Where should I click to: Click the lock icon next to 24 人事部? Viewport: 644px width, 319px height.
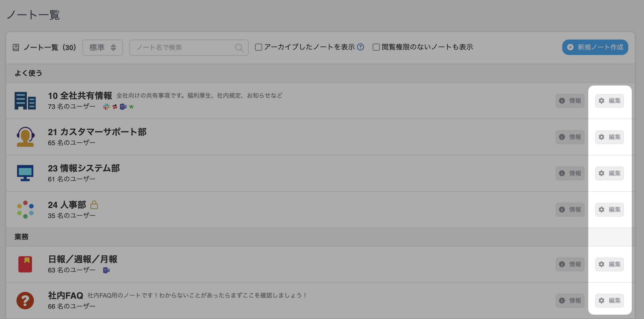point(94,205)
